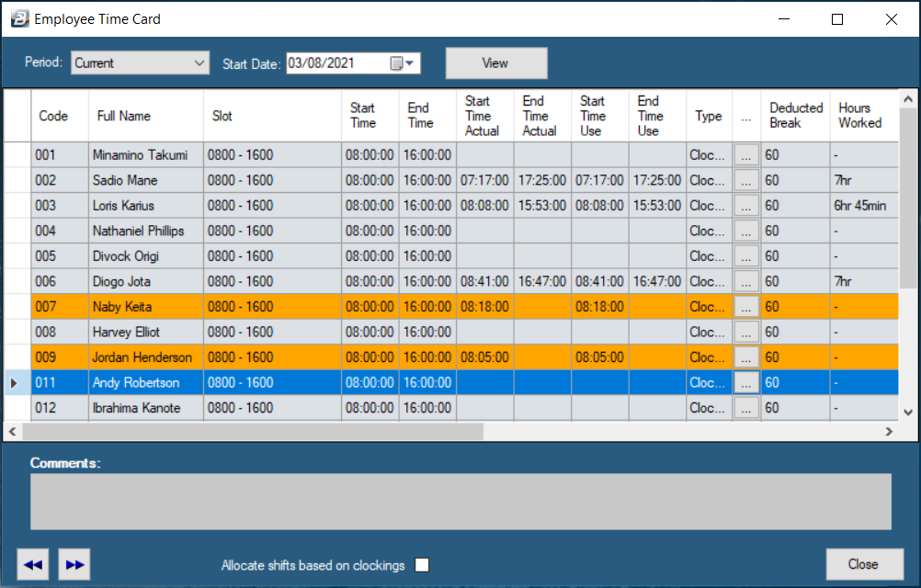Click the vertical scrollbar up arrow
This screenshot has height=588, width=921.
(x=908, y=99)
